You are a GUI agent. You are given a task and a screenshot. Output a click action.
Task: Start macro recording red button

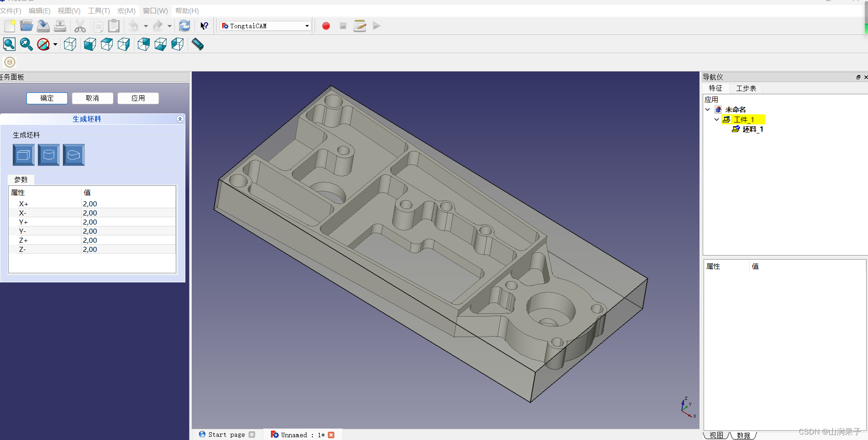[x=326, y=26]
